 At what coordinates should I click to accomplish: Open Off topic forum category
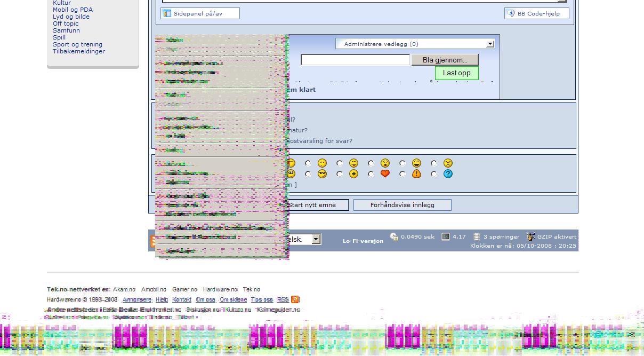coord(66,23)
